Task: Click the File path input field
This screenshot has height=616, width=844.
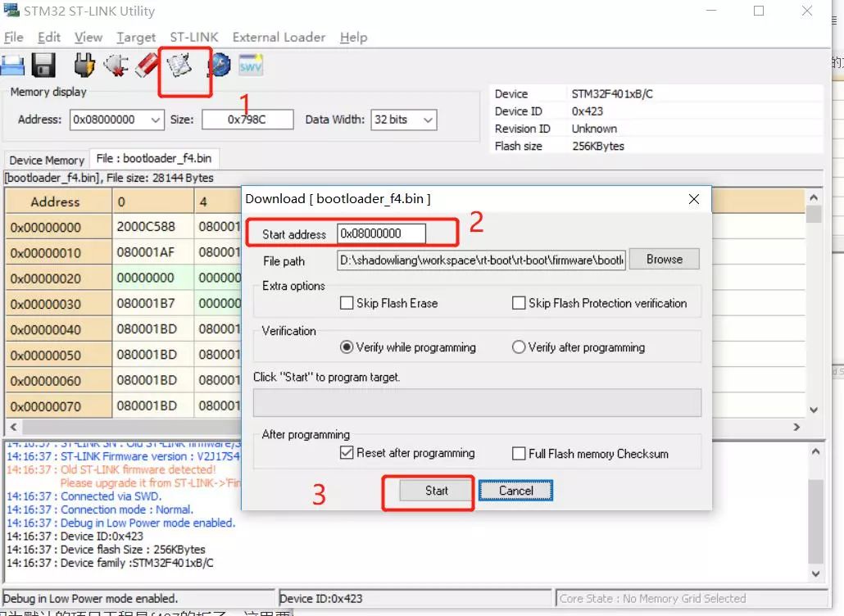Action: [481, 260]
